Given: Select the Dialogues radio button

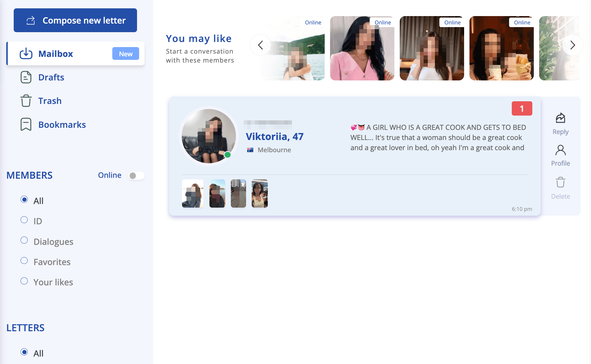Looking at the screenshot, I should pos(24,240).
